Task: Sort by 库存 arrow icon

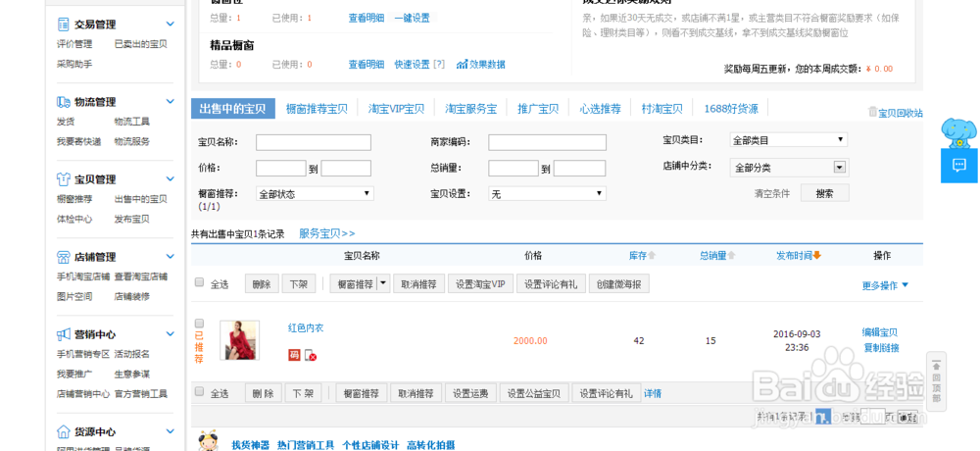Action: 652,255
